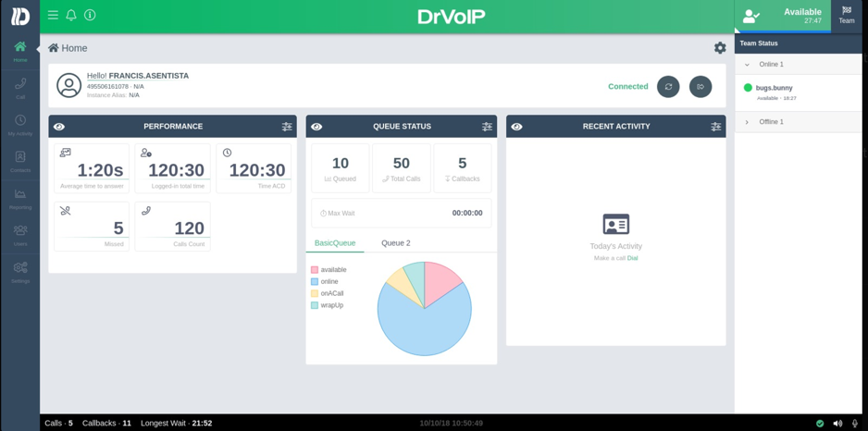868x431 pixels.
Task: Click the user avatar icon
Action: point(69,85)
